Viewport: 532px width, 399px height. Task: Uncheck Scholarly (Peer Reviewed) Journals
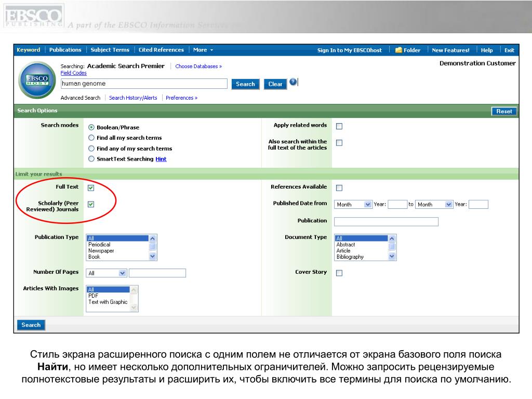91,204
